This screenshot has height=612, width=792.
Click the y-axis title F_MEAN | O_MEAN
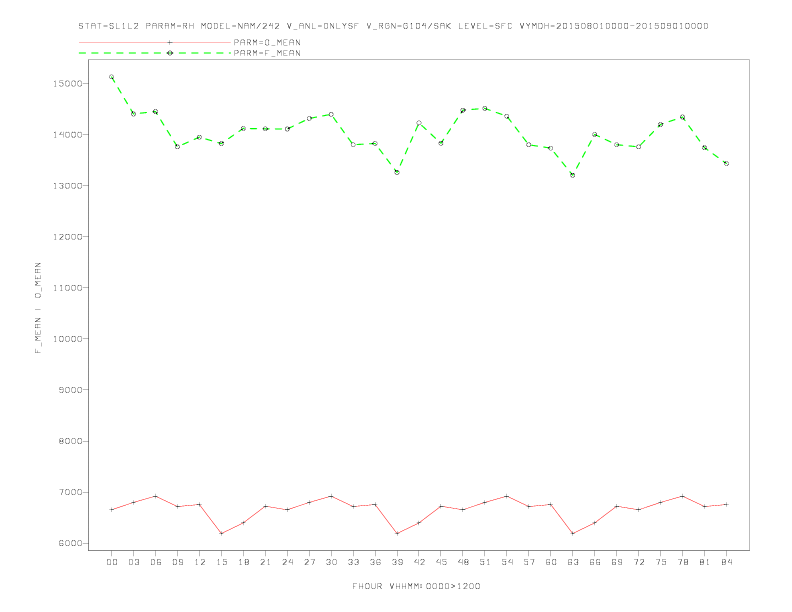(38, 308)
